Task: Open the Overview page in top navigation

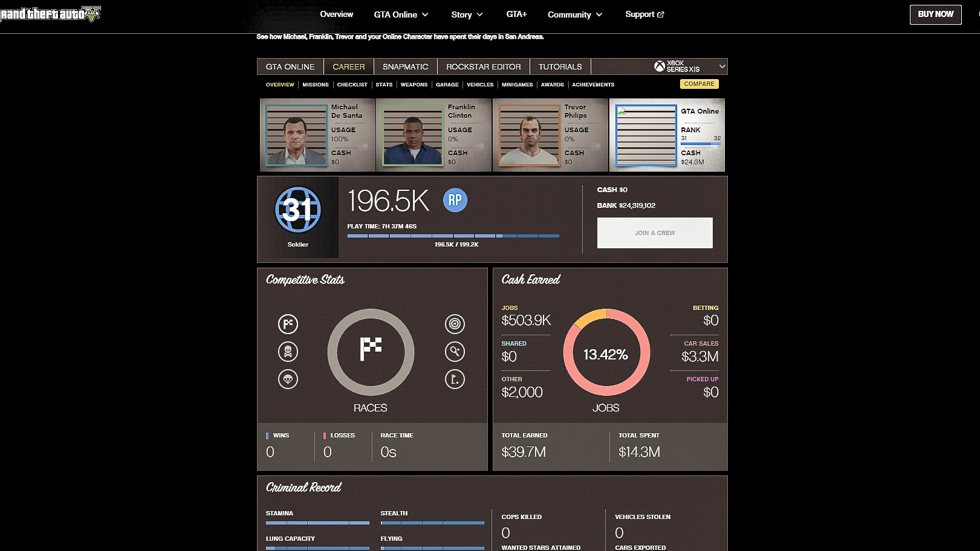Action: click(337, 14)
